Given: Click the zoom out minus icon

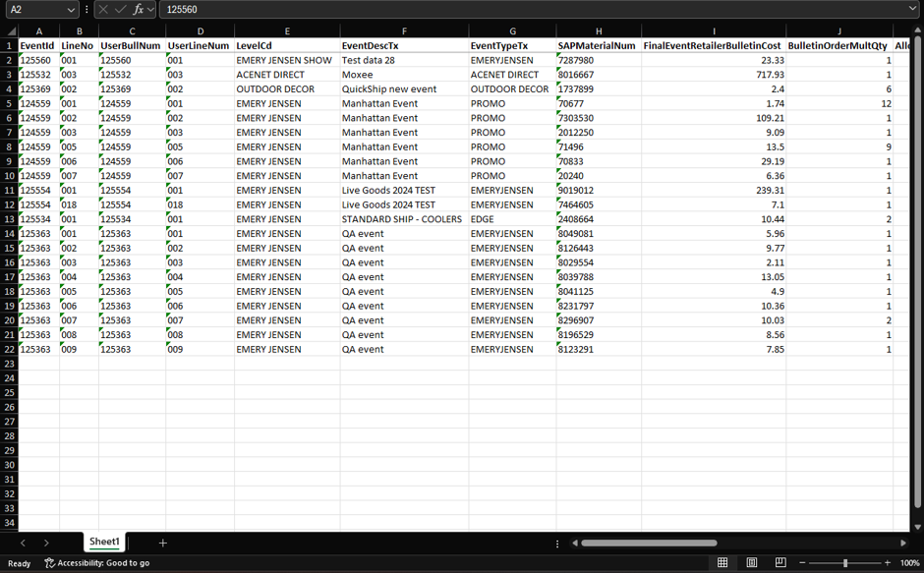Looking at the screenshot, I should pyautogui.click(x=802, y=563).
